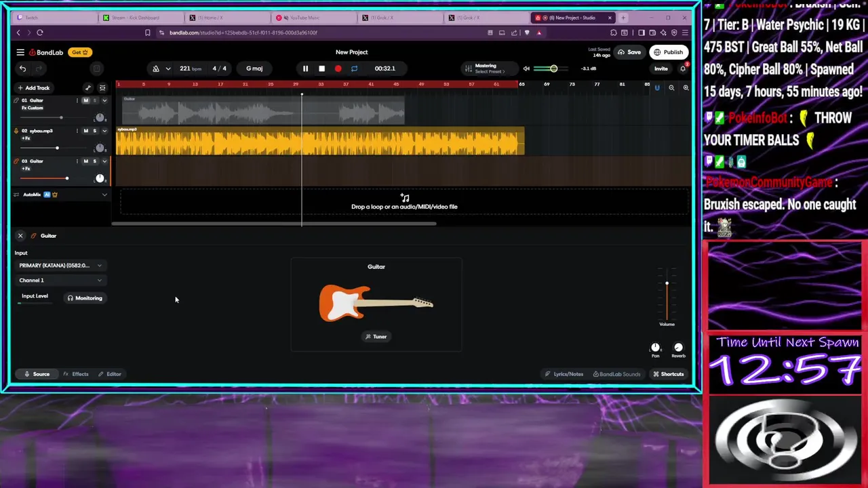The image size is (868, 488).
Task: Open track 03 Guitar three-dot menu
Action: pos(77,161)
